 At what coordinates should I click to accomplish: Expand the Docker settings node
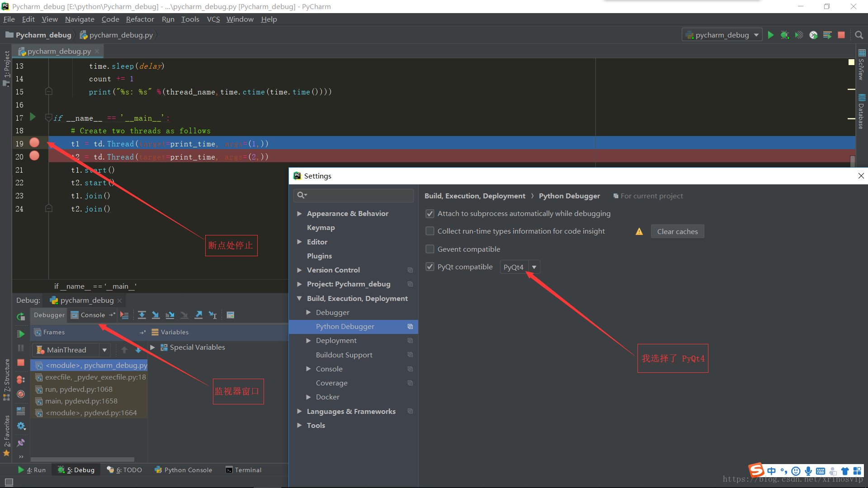[308, 397]
